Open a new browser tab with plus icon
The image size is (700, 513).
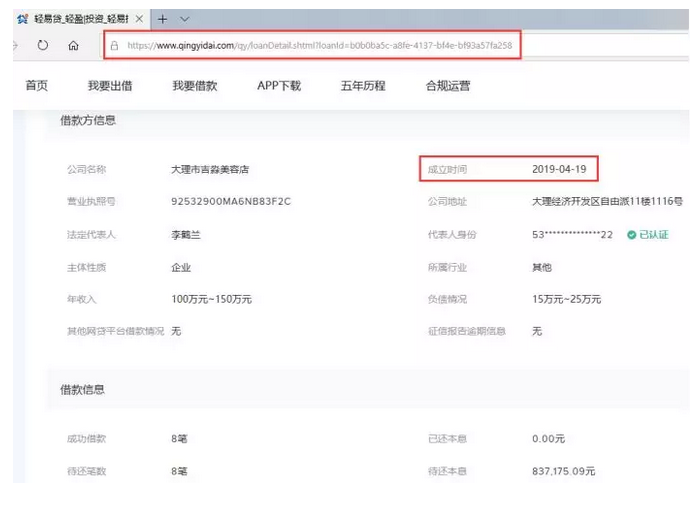(x=162, y=19)
